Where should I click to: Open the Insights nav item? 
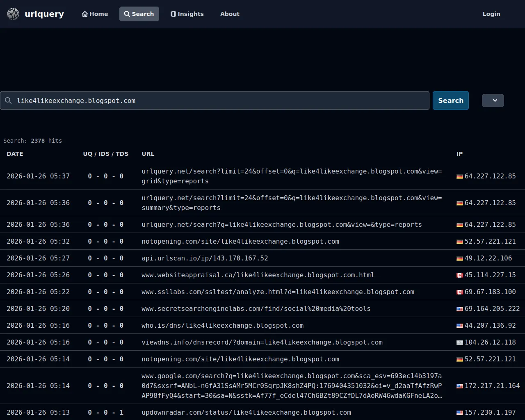point(187,14)
